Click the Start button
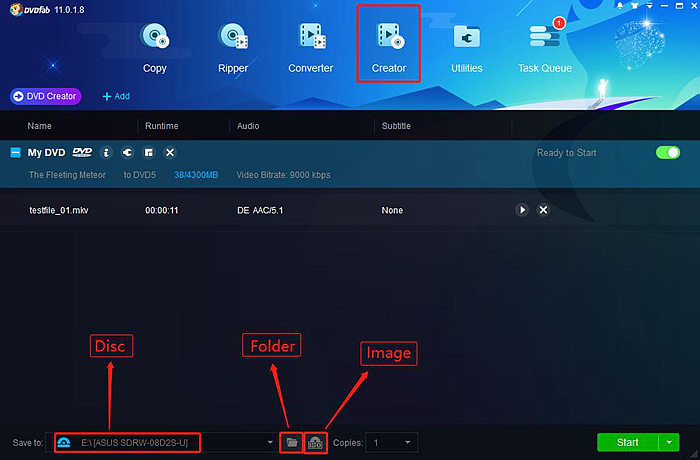 point(627,442)
